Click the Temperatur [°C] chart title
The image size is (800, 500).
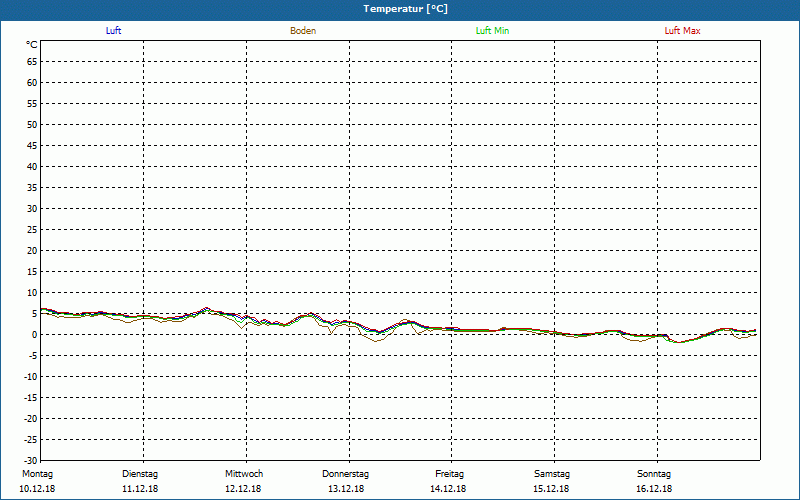[406, 9]
